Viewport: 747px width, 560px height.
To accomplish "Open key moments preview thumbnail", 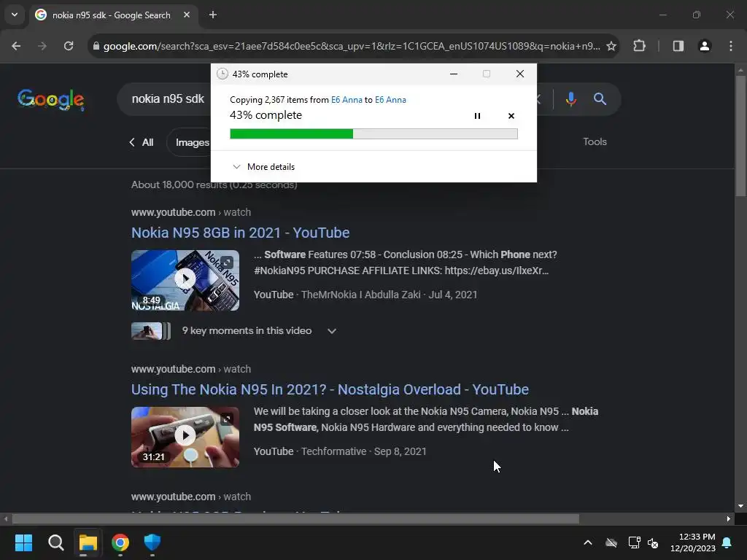I will pyautogui.click(x=150, y=331).
